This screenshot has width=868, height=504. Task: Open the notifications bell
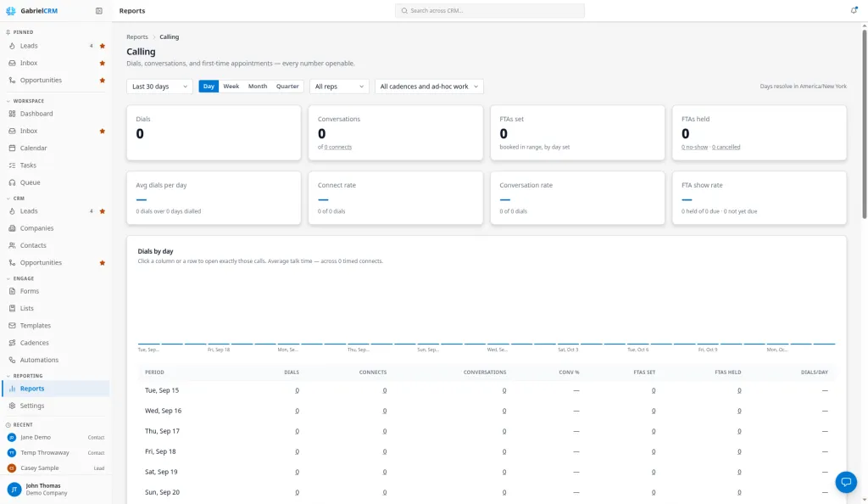[x=854, y=10]
